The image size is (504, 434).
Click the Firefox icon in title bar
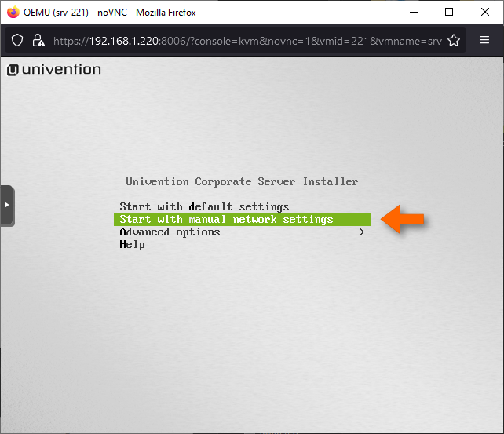pyautogui.click(x=13, y=13)
